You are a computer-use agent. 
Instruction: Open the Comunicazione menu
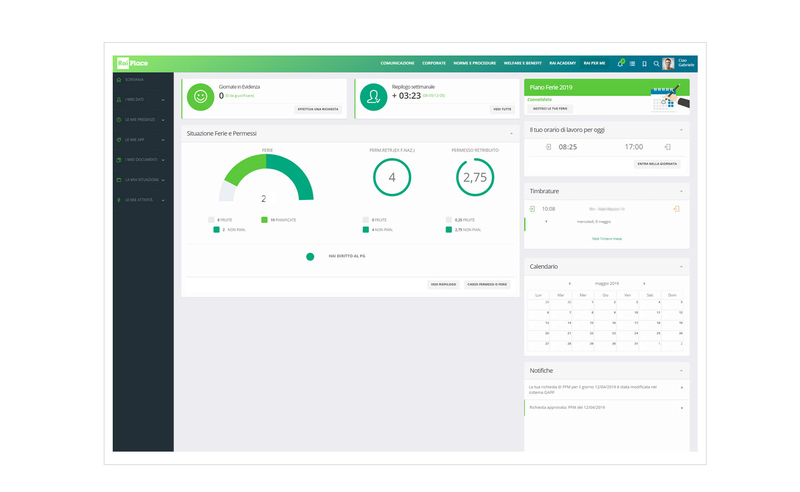(x=397, y=63)
